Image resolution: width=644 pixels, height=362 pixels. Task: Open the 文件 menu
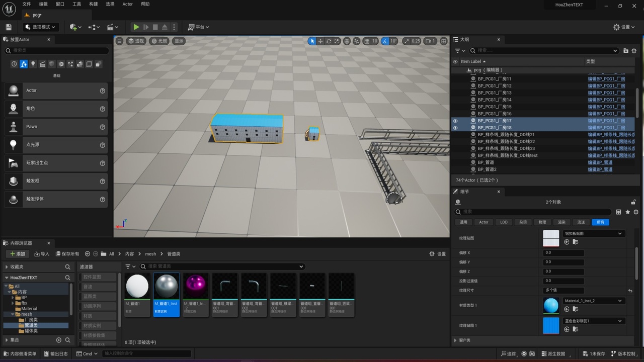[27, 4]
